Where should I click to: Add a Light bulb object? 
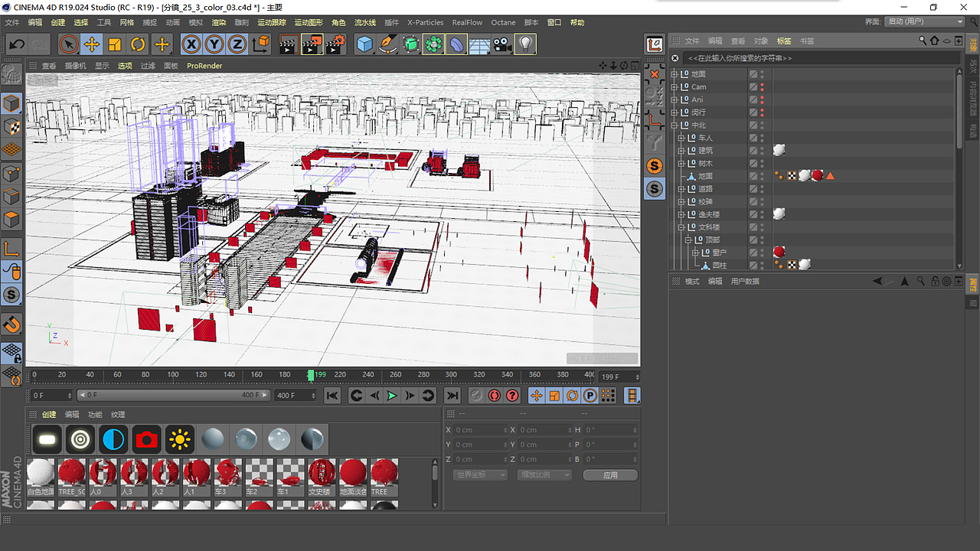tap(525, 44)
